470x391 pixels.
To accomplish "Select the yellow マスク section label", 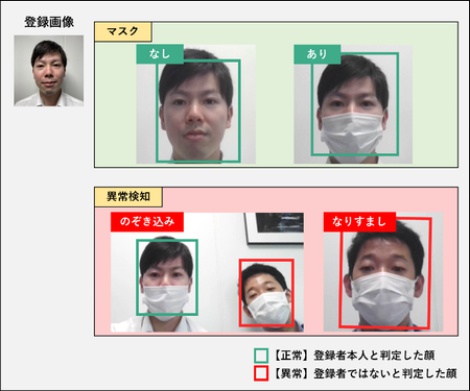I will pos(123,32).
